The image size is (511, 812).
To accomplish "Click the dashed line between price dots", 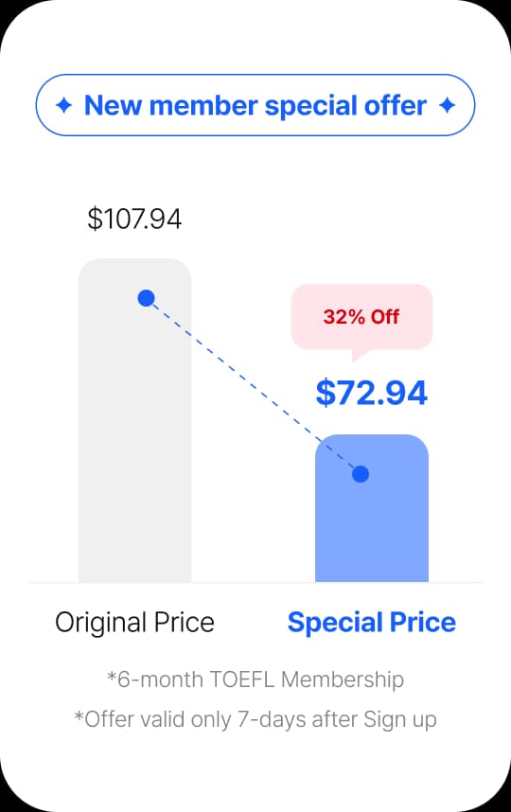I will 254,386.
